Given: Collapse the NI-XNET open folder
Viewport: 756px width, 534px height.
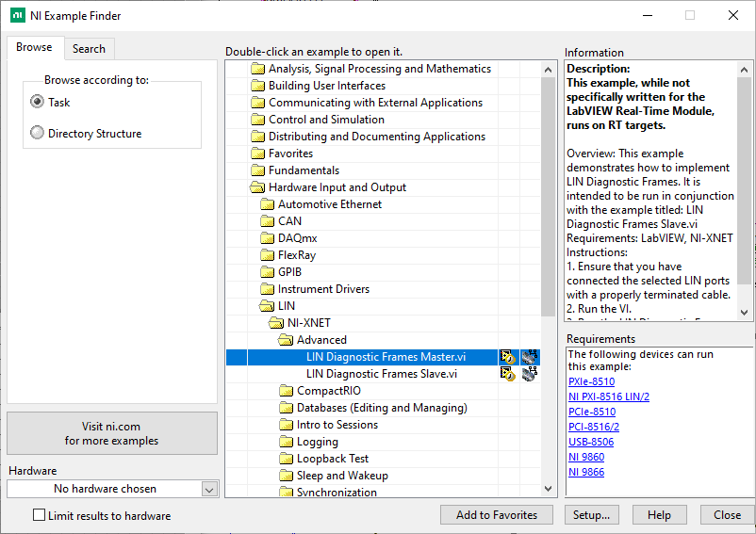Looking at the screenshot, I should [276, 323].
